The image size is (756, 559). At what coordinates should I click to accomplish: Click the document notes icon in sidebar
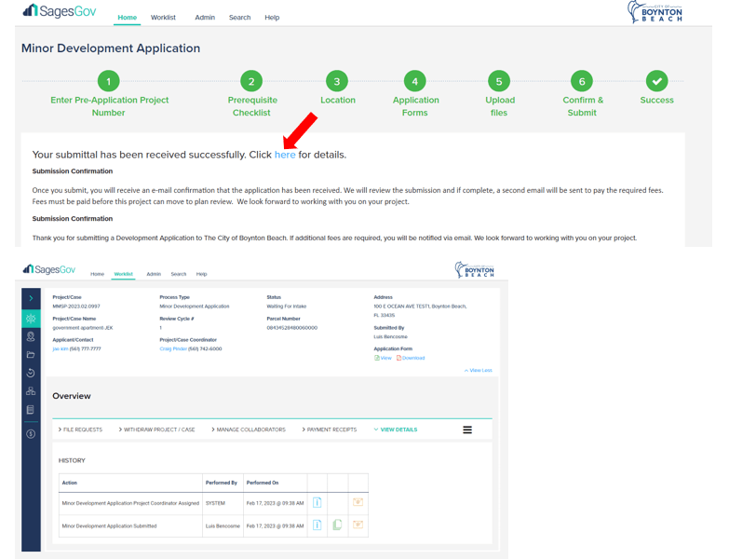(x=31, y=410)
